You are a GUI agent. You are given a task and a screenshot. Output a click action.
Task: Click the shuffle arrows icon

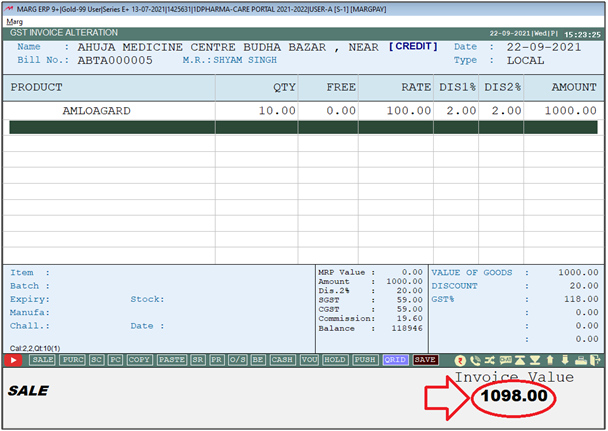point(490,360)
